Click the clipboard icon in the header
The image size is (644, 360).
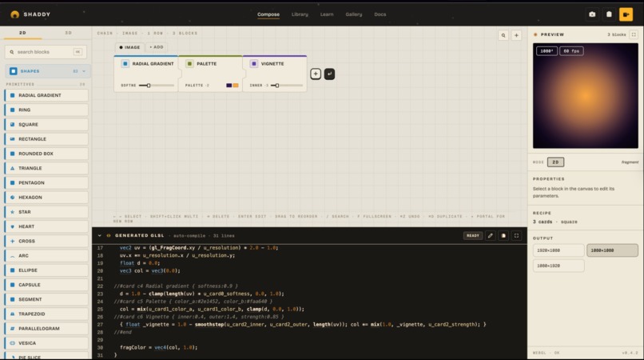coord(609,14)
